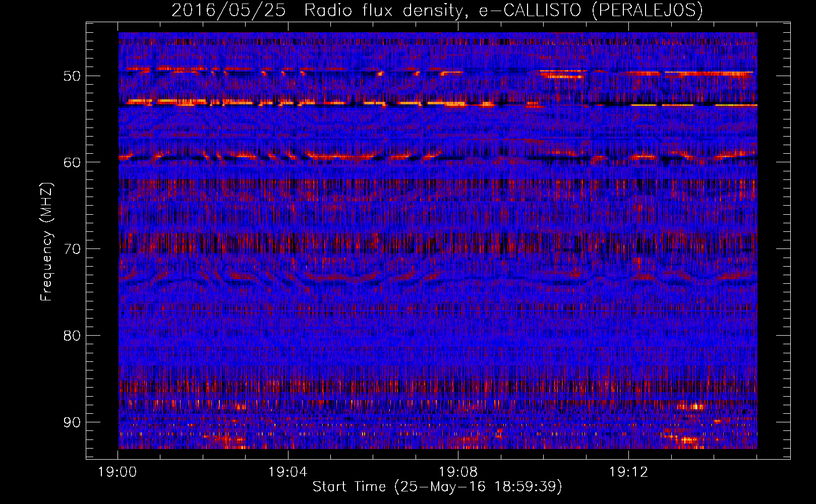
Task: Click the '2016/05/25' date in the title
Action: (x=228, y=10)
